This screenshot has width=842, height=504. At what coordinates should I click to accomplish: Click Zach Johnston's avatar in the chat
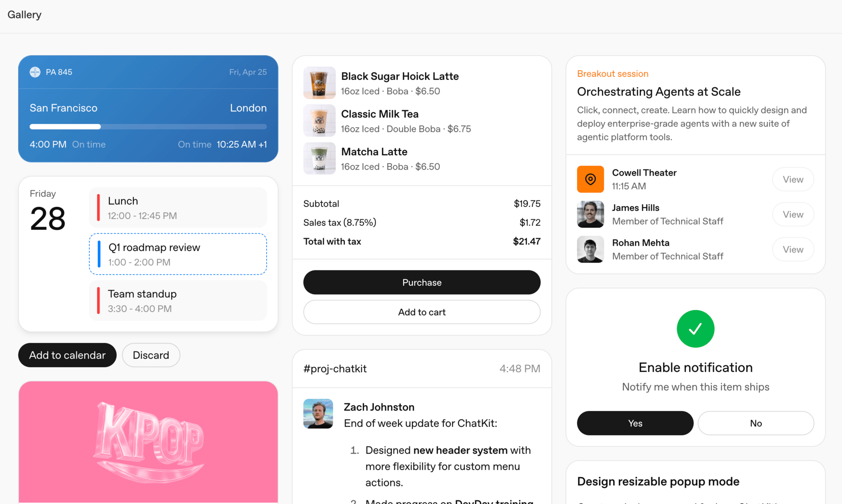click(318, 413)
